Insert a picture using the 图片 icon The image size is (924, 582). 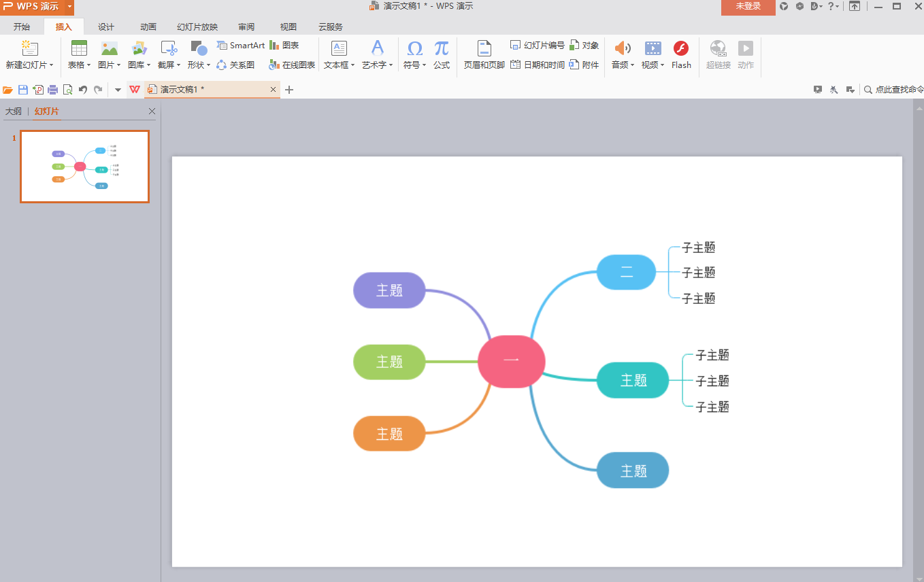(109, 48)
